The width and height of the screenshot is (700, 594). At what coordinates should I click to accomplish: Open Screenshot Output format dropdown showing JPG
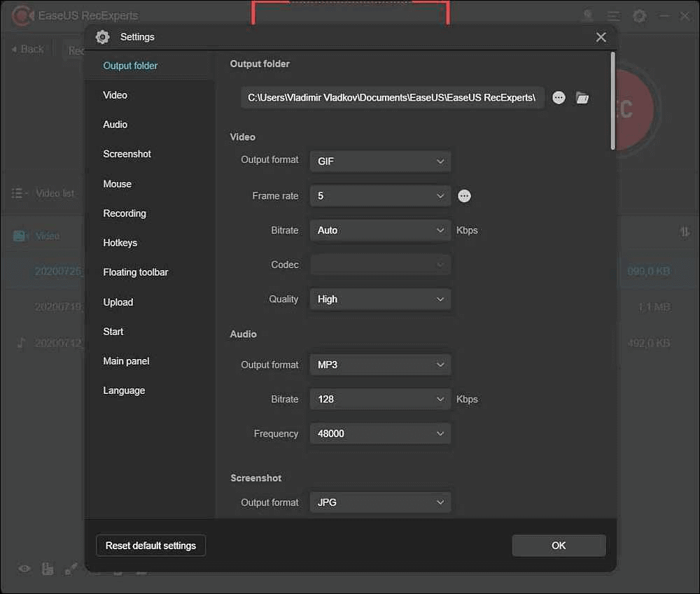[x=380, y=502]
